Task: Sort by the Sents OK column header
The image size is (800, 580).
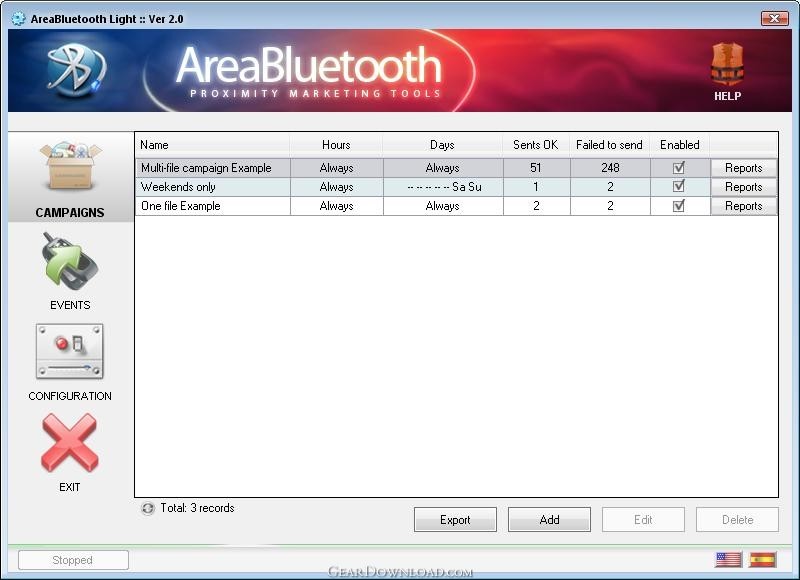Action: tap(536, 145)
